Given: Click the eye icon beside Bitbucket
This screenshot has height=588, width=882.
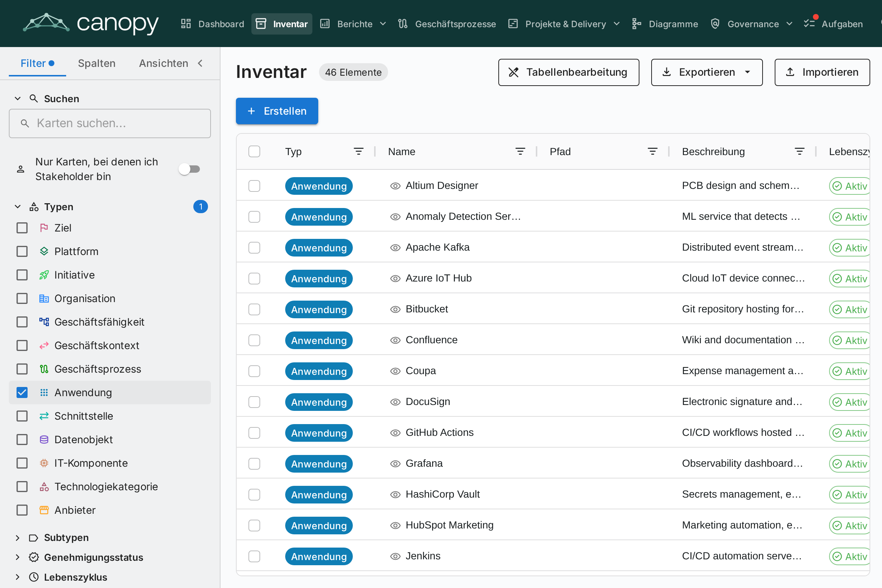Looking at the screenshot, I should click(x=395, y=309).
